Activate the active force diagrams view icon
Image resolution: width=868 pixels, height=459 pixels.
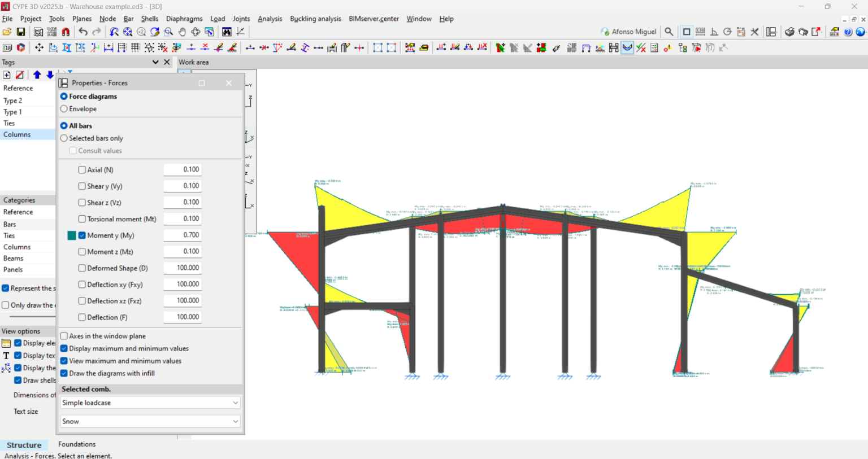(x=627, y=47)
